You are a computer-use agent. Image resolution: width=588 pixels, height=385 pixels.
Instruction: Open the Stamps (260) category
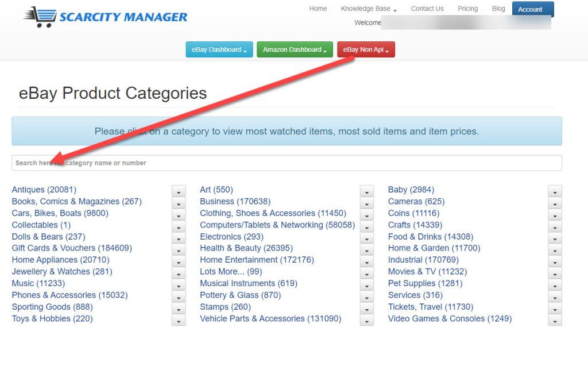tap(225, 307)
